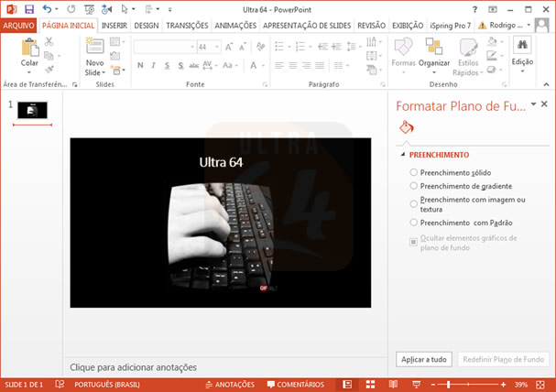Click the Colar (Paste) icon

(29, 47)
